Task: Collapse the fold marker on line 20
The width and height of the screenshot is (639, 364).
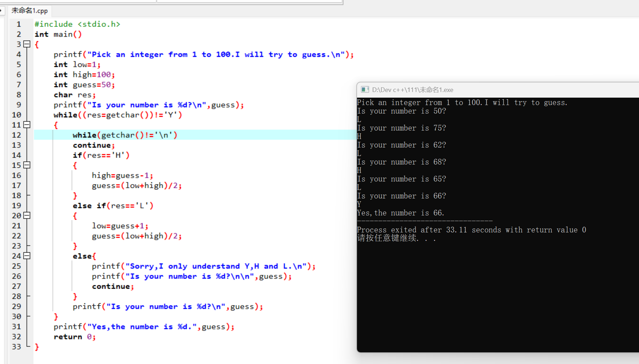Action: [x=27, y=215]
